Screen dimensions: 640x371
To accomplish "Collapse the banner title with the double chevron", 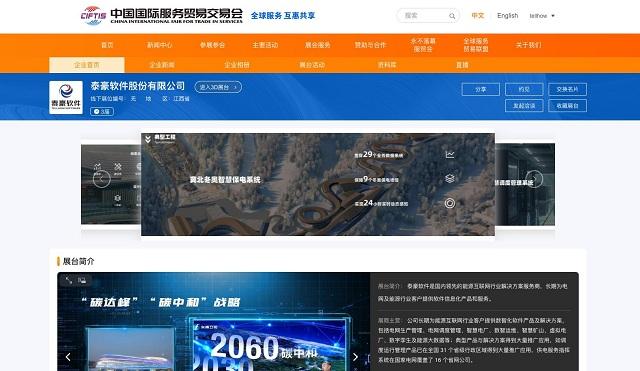I will tap(148, 139).
